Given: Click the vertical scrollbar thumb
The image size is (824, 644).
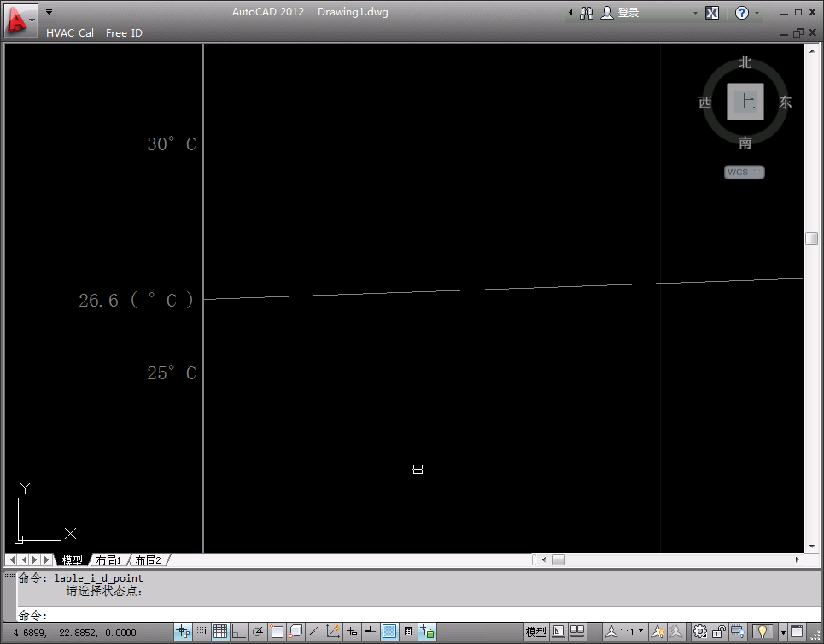Looking at the screenshot, I should point(811,238).
